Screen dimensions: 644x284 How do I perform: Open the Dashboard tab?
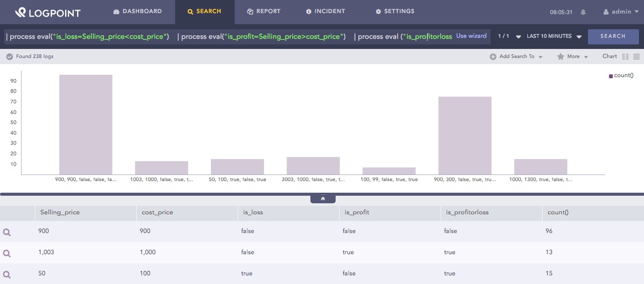[137, 11]
